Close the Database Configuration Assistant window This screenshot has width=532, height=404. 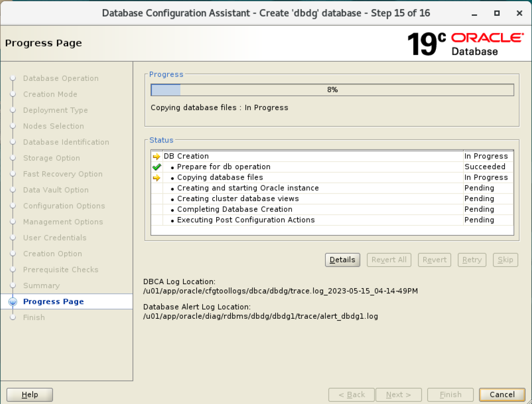click(519, 13)
